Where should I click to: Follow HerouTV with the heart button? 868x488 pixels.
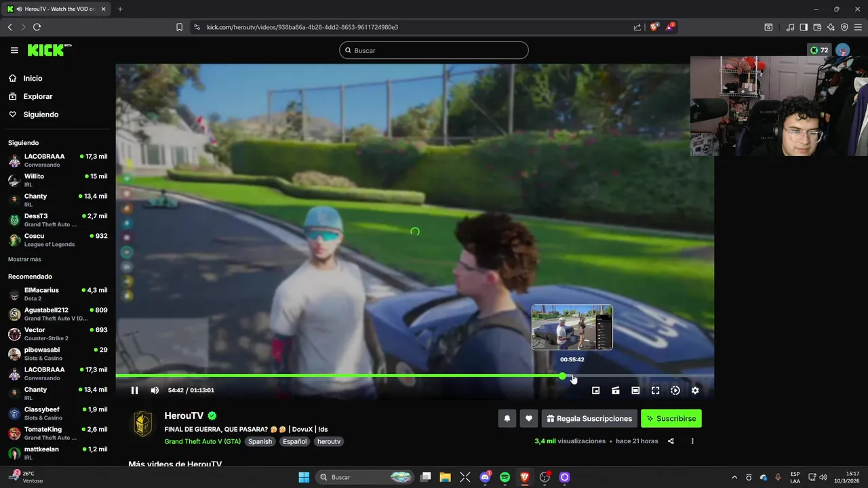pyautogui.click(x=529, y=419)
